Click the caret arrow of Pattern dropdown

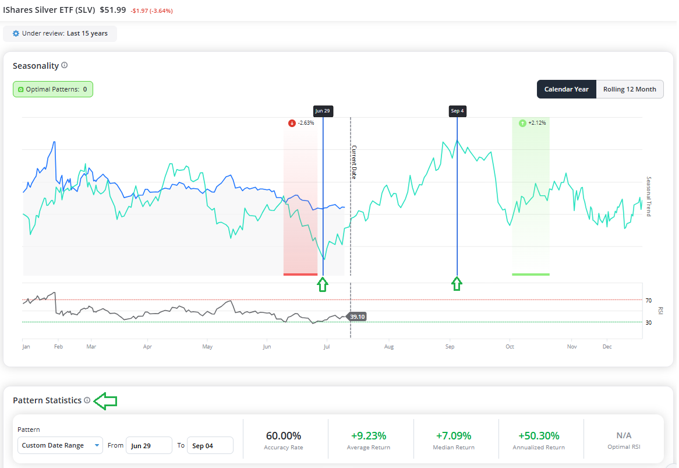(97, 445)
